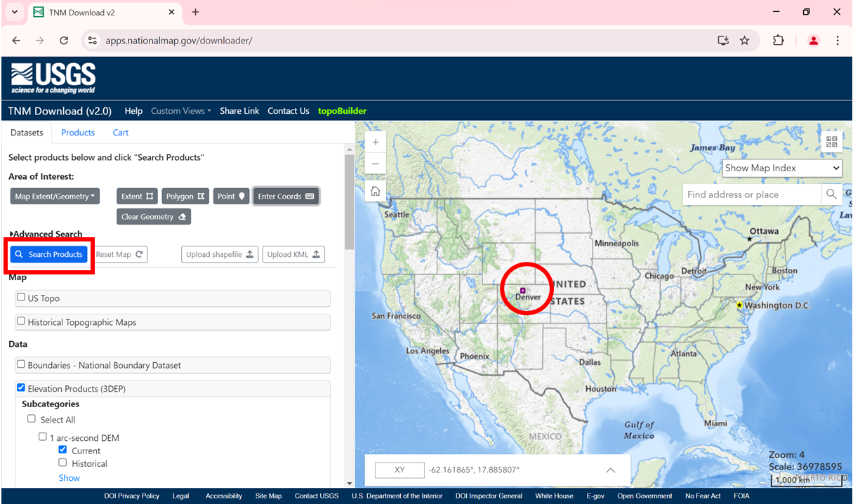The width and height of the screenshot is (853, 504).
Task: Open the Map Extent/Geometry dropdown
Action: coord(55,197)
